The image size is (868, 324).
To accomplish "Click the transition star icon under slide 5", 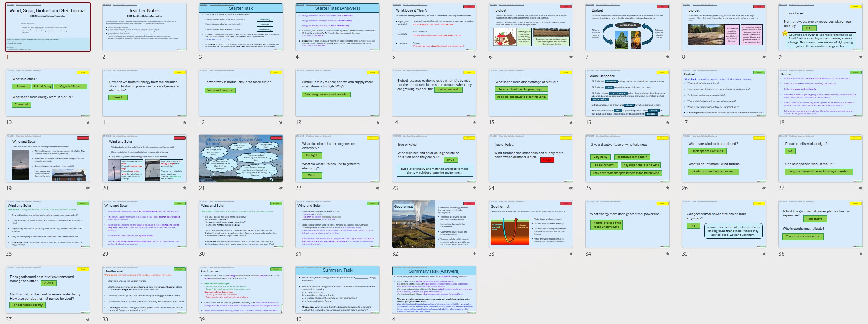I will coord(474,57).
